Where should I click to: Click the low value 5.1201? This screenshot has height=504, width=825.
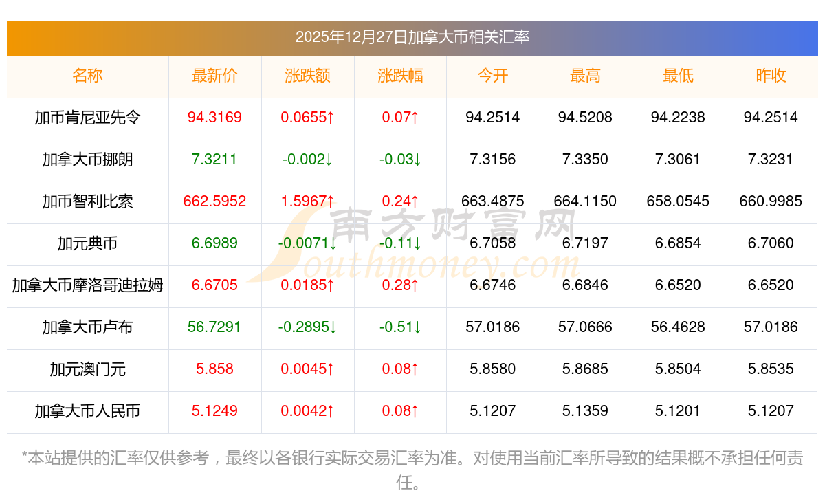(x=678, y=411)
